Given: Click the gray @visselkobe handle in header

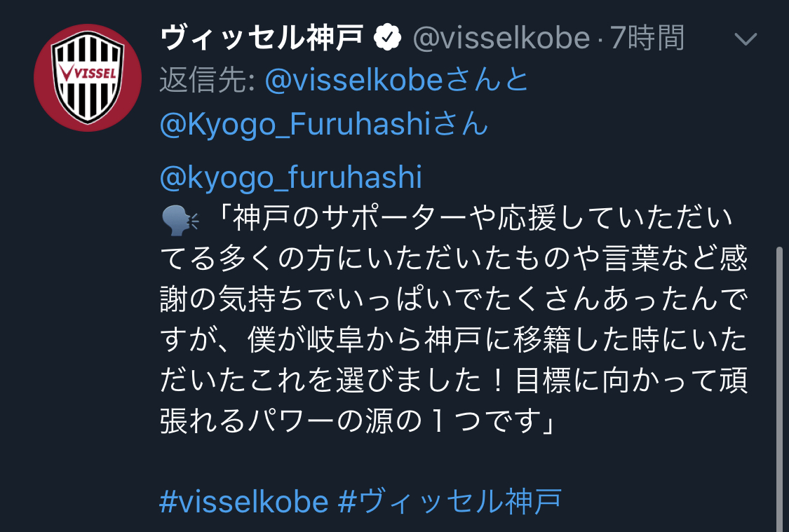Looking at the screenshot, I should [x=501, y=38].
